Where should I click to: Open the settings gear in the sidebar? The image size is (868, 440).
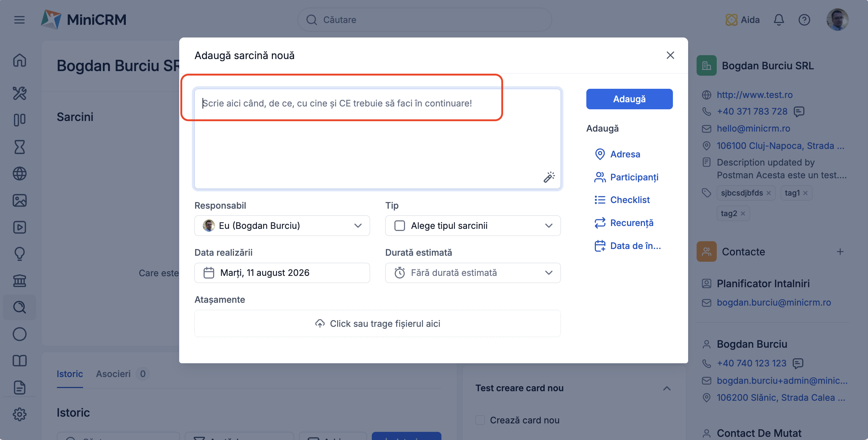pos(19,414)
